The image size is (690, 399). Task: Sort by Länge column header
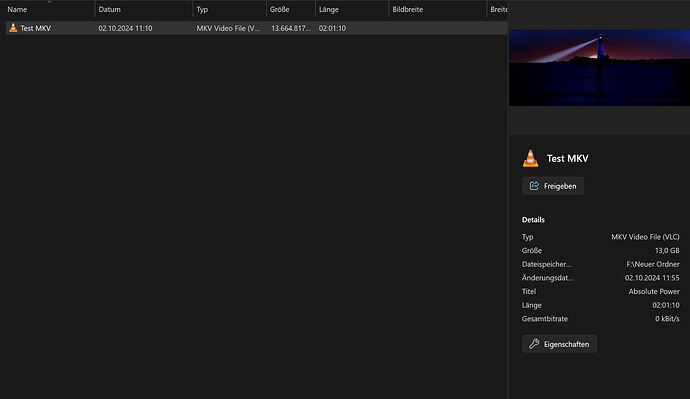(329, 9)
